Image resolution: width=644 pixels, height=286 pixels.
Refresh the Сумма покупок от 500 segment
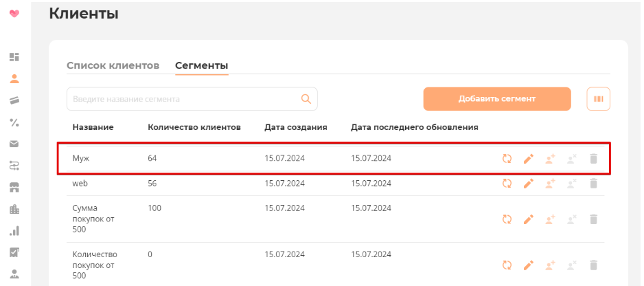[x=507, y=219]
